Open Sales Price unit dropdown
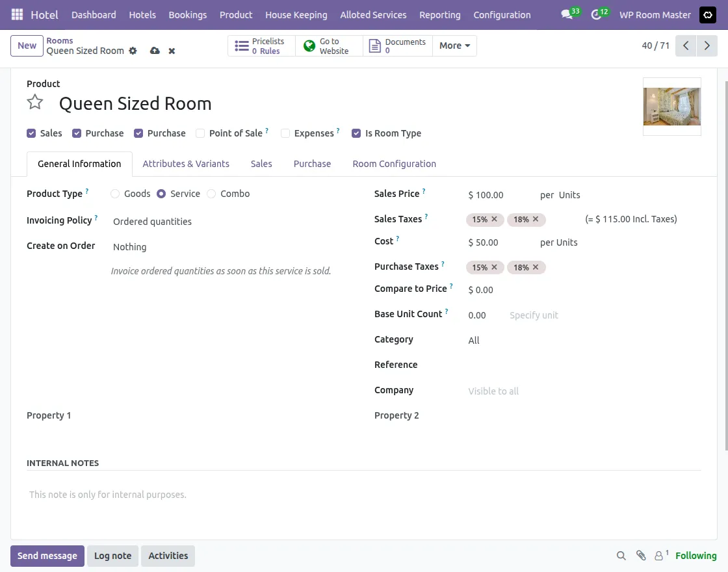The image size is (728, 572). click(x=569, y=195)
